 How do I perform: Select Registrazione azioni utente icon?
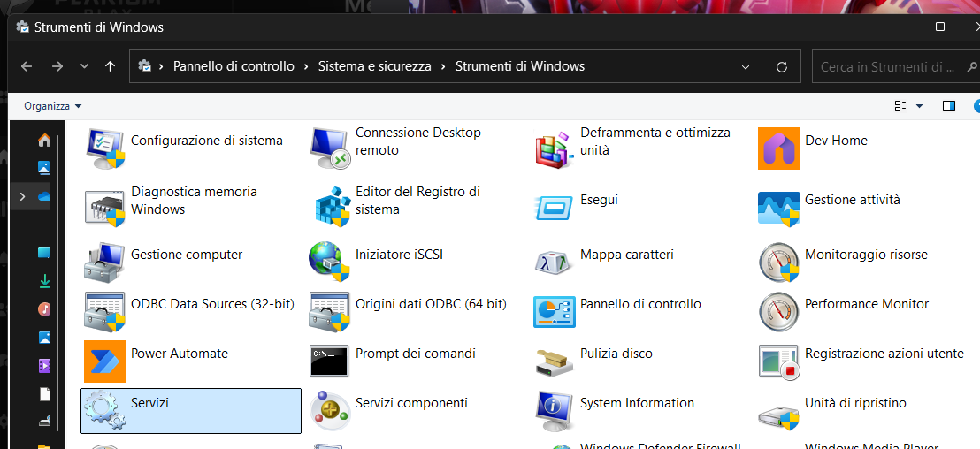(x=778, y=361)
